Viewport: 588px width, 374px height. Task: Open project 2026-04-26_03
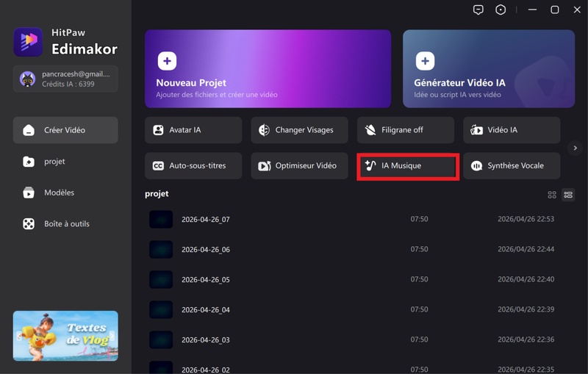pyautogui.click(x=359, y=339)
